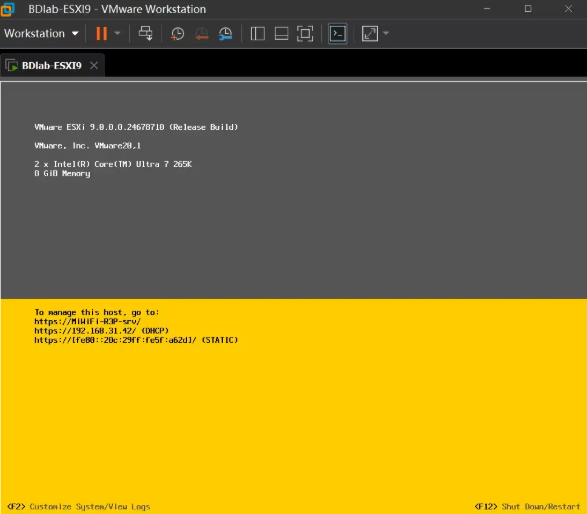Click the https://MiWiFi-R3P-srv/ address
Viewport: 587px width, 514px height.
pos(88,322)
